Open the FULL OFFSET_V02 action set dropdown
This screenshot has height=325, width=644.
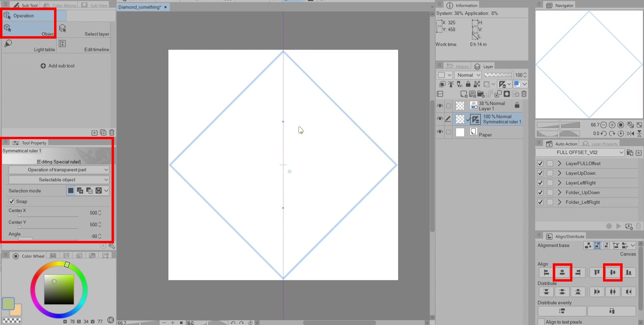(580, 152)
